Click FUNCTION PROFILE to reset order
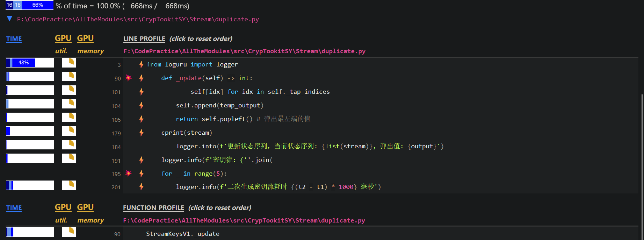644x240 pixels. click(153, 208)
